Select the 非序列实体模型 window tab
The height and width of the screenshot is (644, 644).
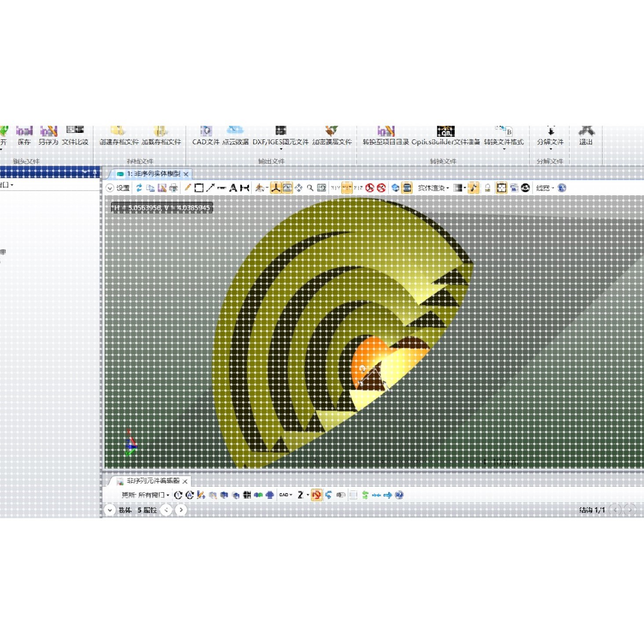click(x=150, y=174)
